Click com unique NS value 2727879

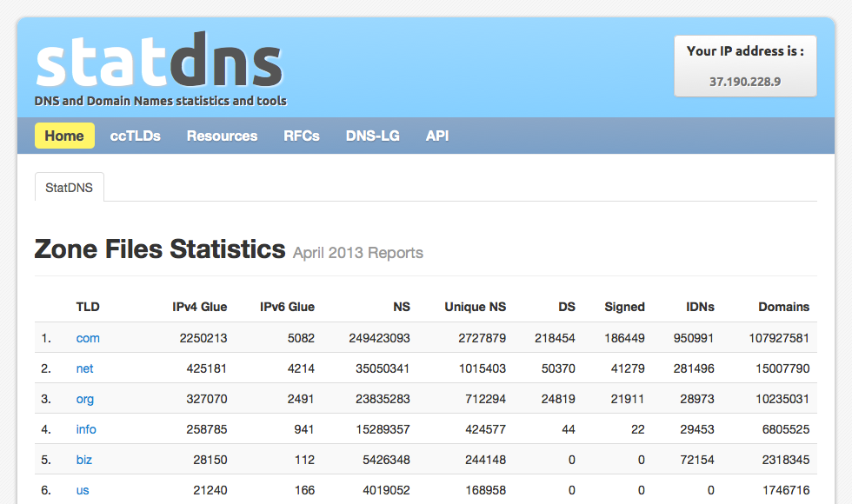[x=482, y=338]
